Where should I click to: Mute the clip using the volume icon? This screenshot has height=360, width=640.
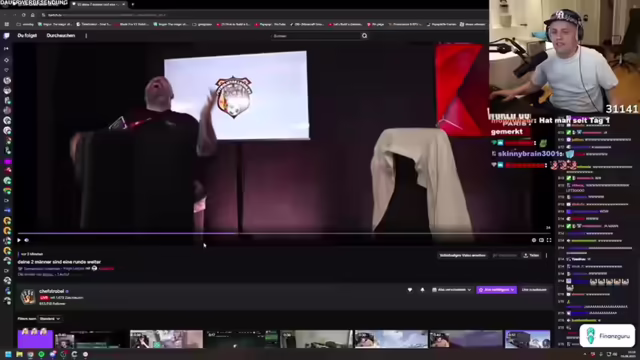click(x=27, y=240)
